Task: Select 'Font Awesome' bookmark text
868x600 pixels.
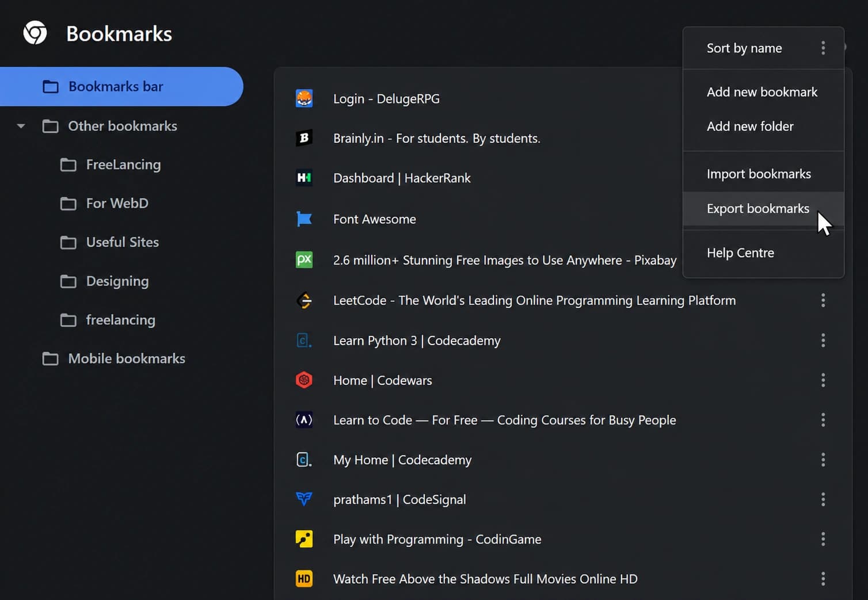Action: click(375, 219)
